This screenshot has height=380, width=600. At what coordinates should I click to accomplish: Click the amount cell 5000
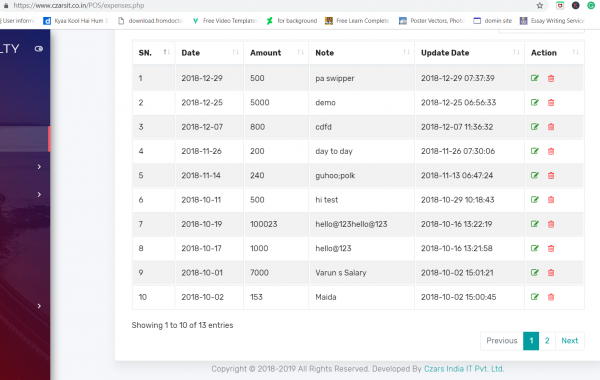pyautogui.click(x=259, y=103)
